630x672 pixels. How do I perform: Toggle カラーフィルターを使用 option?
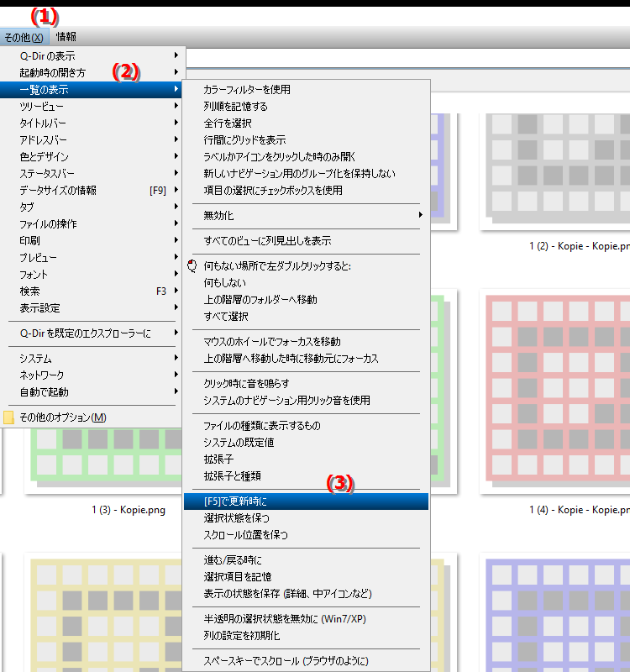click(306, 89)
